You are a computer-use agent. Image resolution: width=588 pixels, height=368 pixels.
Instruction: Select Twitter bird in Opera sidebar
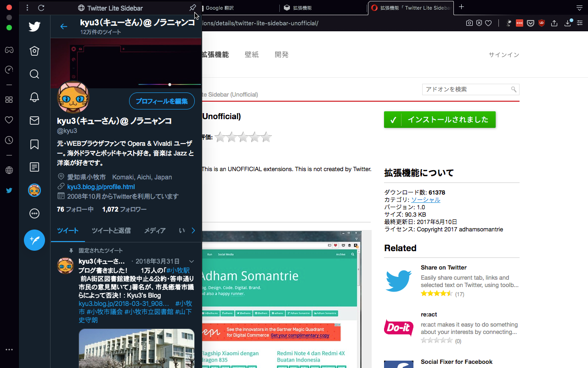pyautogui.click(x=9, y=190)
